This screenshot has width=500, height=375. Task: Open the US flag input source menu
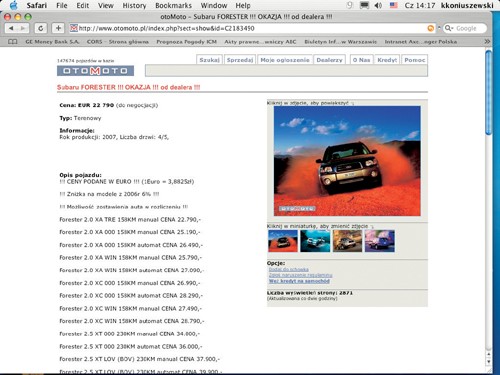394,5
